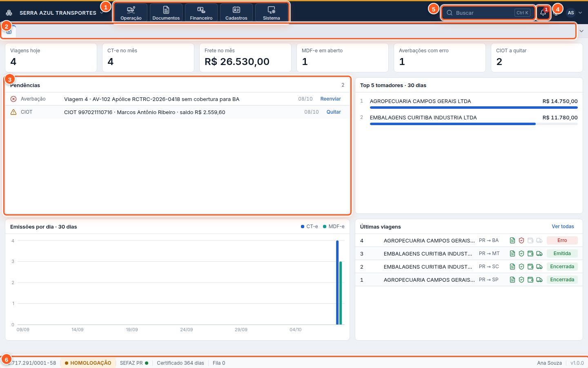588x368 pixels.
Task: Click the green shield icon on the PR → MT trip
Action: (521, 254)
